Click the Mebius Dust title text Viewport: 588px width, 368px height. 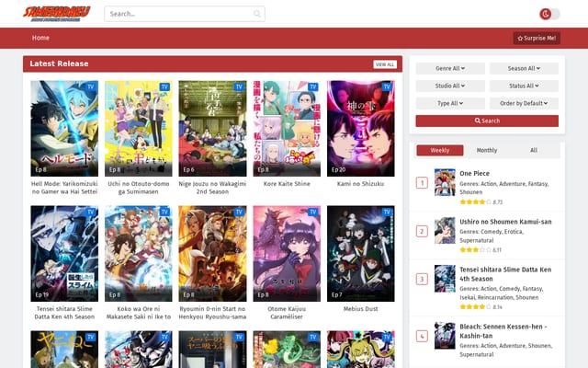tap(361, 309)
